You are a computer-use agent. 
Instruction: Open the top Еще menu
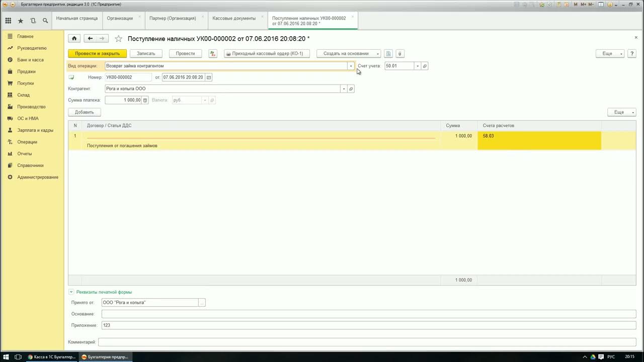click(x=610, y=53)
